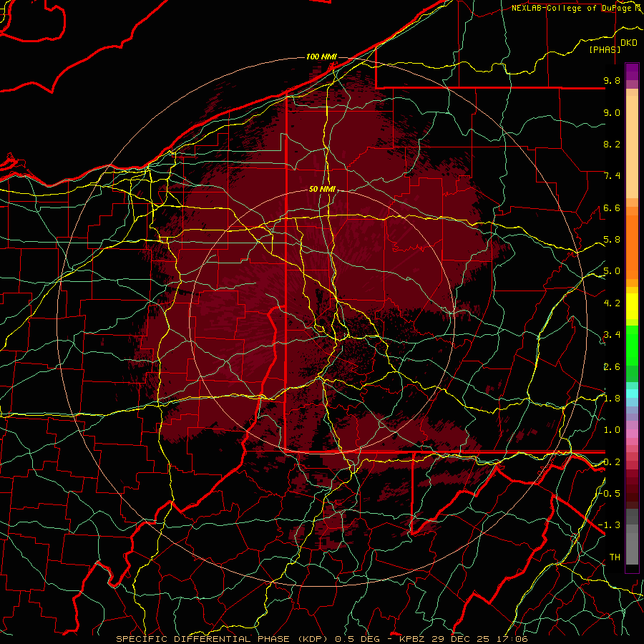This screenshot has width=644, height=644.
Task: Click the 5.8 value on color scale
Action: (x=612, y=240)
